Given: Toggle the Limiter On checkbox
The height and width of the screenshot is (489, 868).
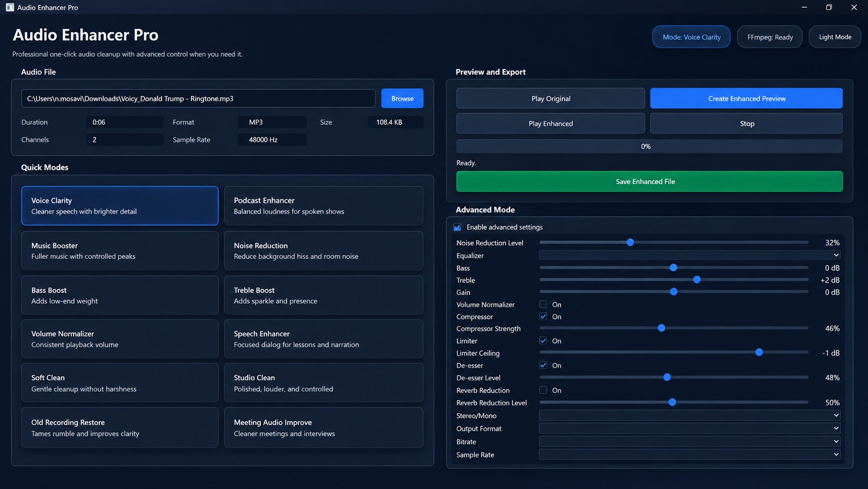Looking at the screenshot, I should tap(543, 341).
